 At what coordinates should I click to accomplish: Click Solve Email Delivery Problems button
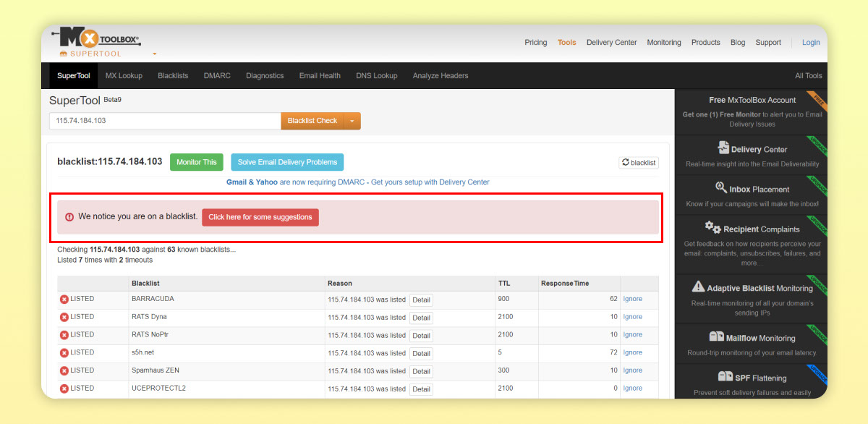(x=287, y=162)
